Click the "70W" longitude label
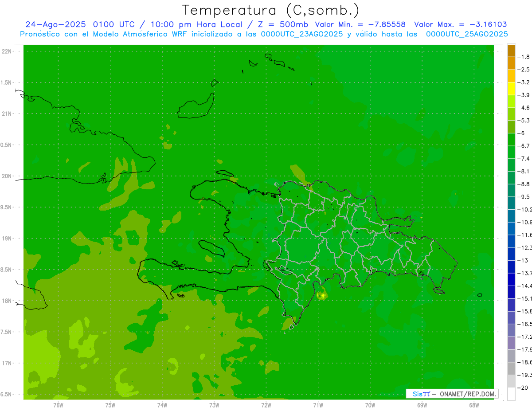Image resolution: width=532 pixels, height=411 pixels. pos(370,405)
